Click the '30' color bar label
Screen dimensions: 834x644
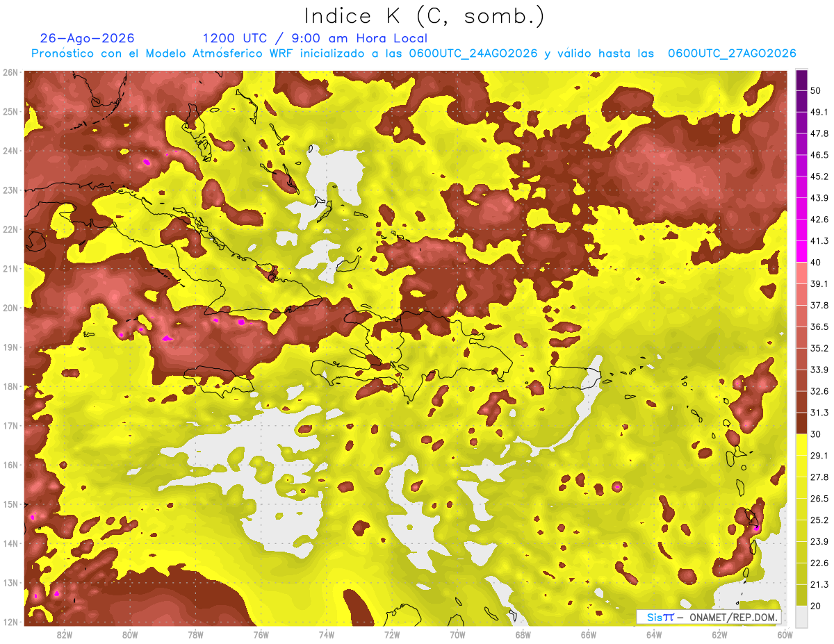tap(815, 434)
